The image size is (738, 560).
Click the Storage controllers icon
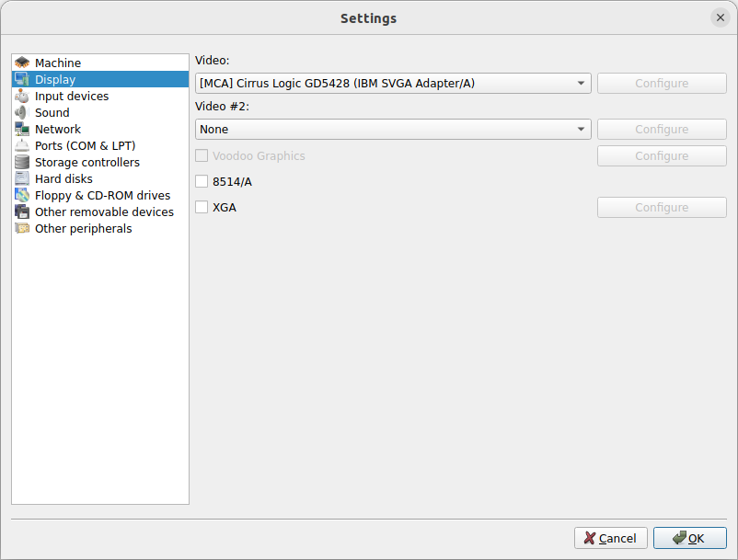pyautogui.click(x=23, y=162)
